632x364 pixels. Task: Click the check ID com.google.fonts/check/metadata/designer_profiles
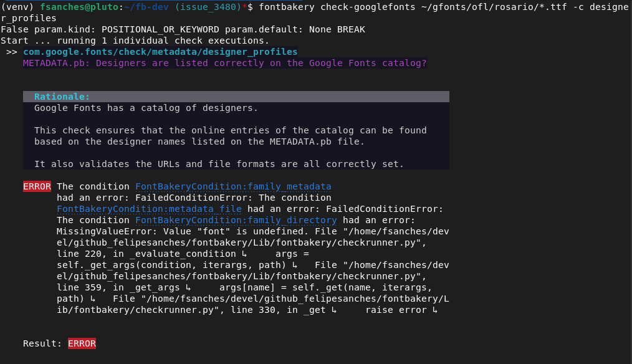160,52
